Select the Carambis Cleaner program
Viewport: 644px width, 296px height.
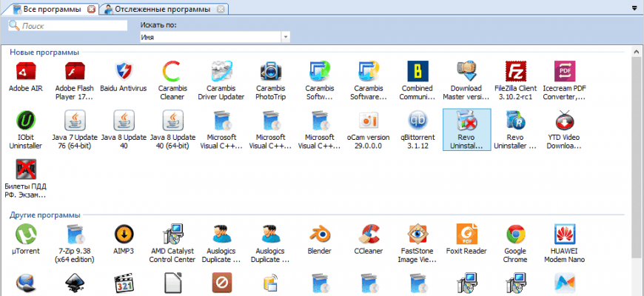tap(173, 71)
